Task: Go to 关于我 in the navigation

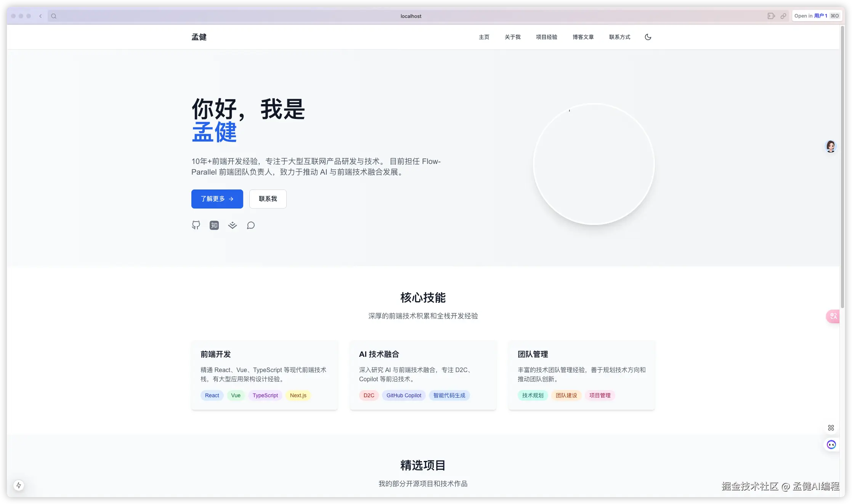Action: 512,37
